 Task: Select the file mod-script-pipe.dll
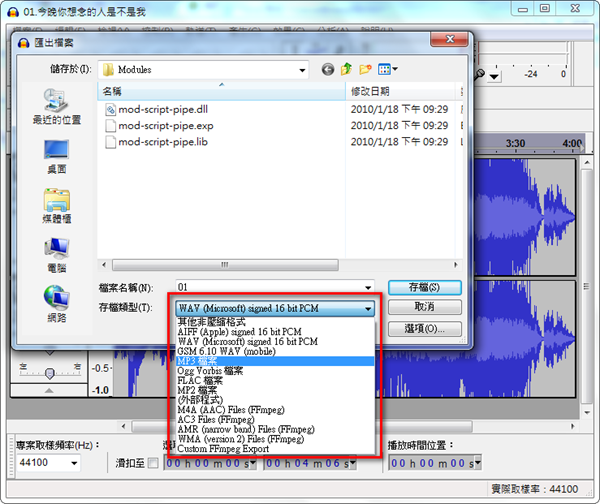pyautogui.click(x=157, y=109)
